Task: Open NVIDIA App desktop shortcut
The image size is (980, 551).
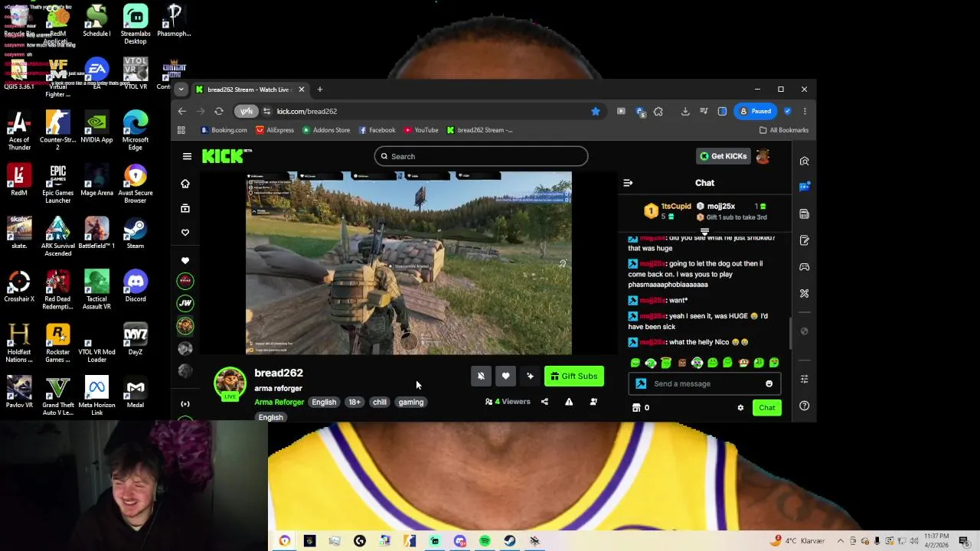Action: tap(96, 127)
